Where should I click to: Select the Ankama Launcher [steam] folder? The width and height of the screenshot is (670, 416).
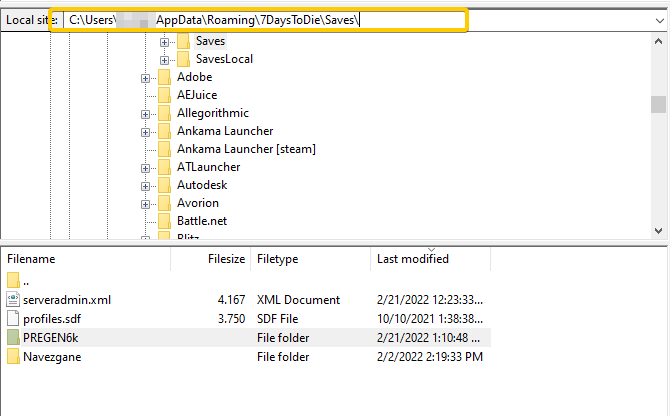[246, 149]
